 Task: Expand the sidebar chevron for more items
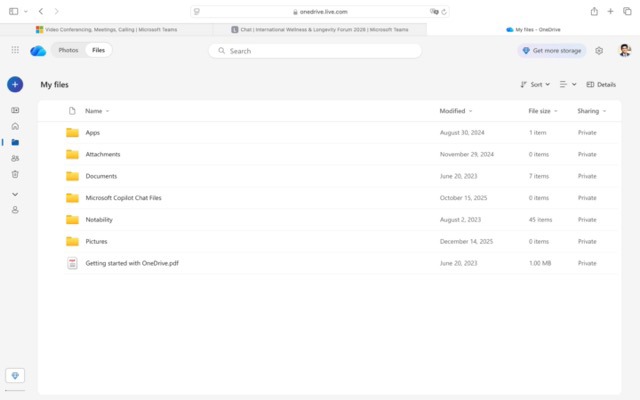click(15, 194)
